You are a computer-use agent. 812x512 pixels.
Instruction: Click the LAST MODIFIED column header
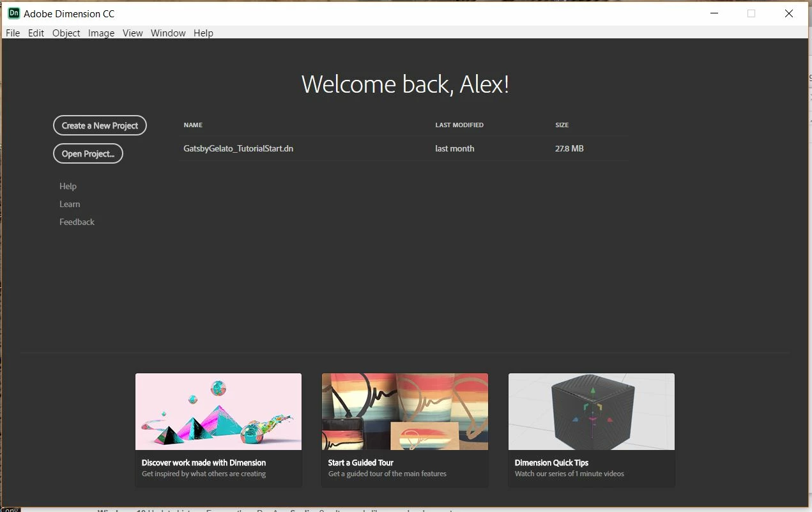pyautogui.click(x=459, y=125)
